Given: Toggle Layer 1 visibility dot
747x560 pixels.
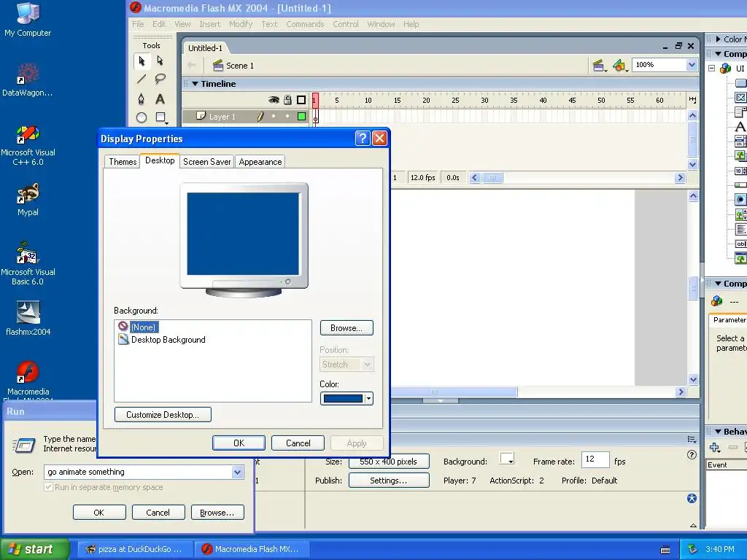Looking at the screenshot, I should coord(274,116).
